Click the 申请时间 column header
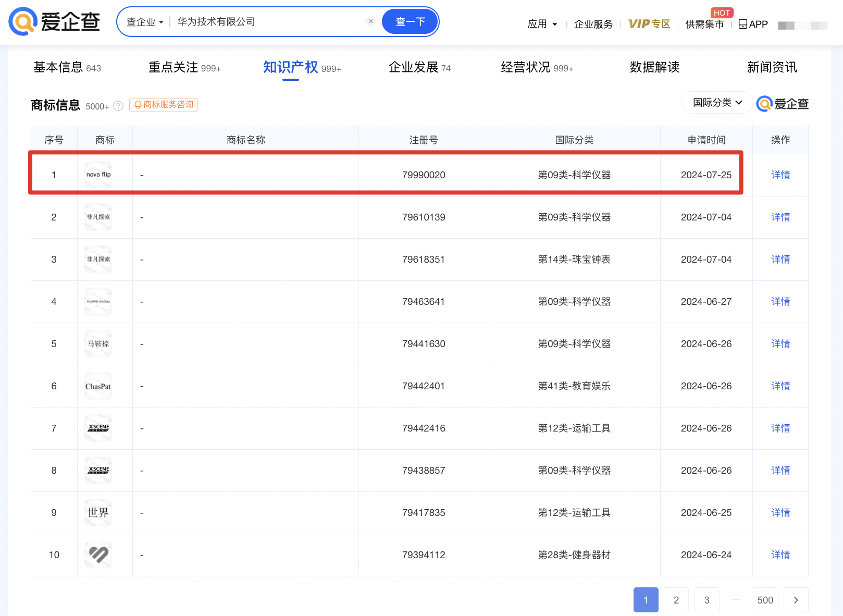Screen dimensions: 843x616 (706, 140)
